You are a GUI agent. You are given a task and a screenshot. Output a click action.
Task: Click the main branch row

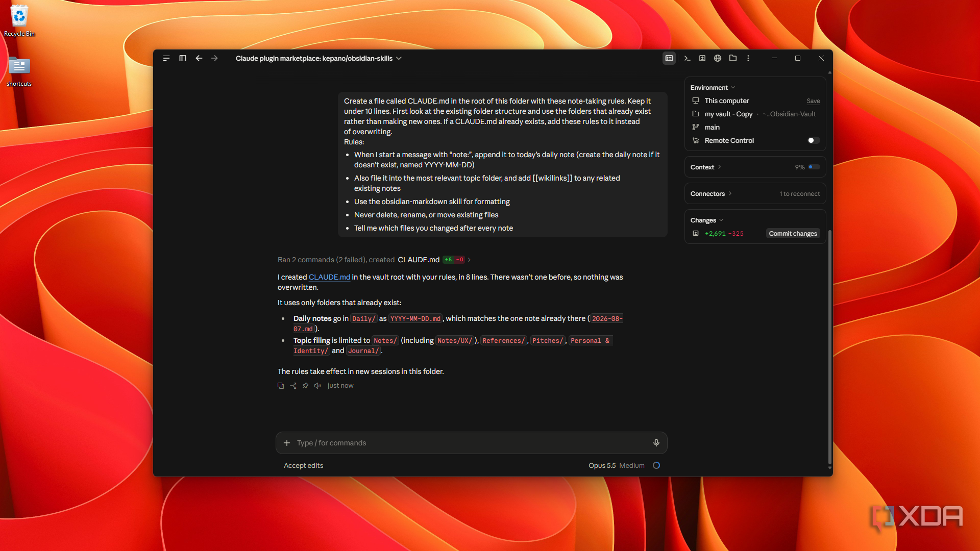pos(755,128)
